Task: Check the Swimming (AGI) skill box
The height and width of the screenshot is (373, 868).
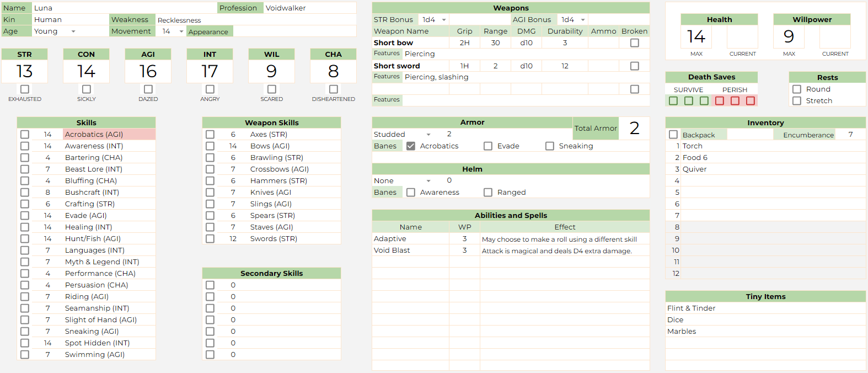Action: 25,354
